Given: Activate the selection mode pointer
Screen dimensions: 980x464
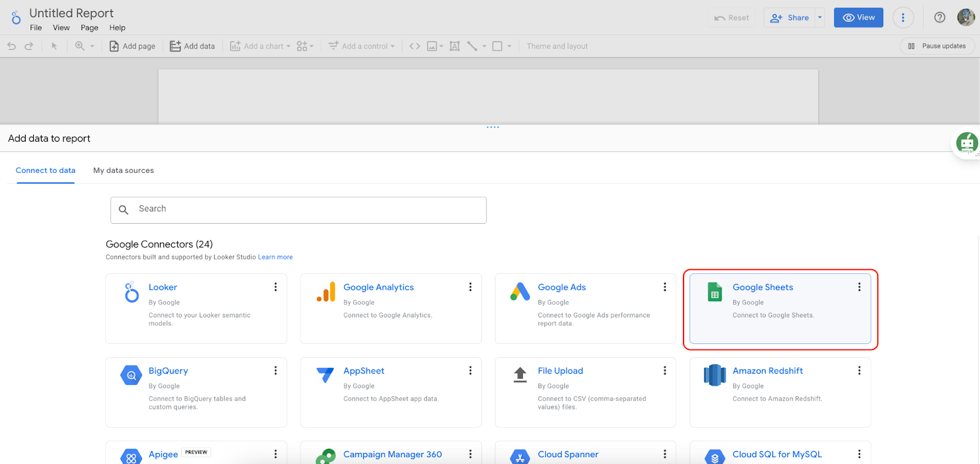Looking at the screenshot, I should (54, 46).
